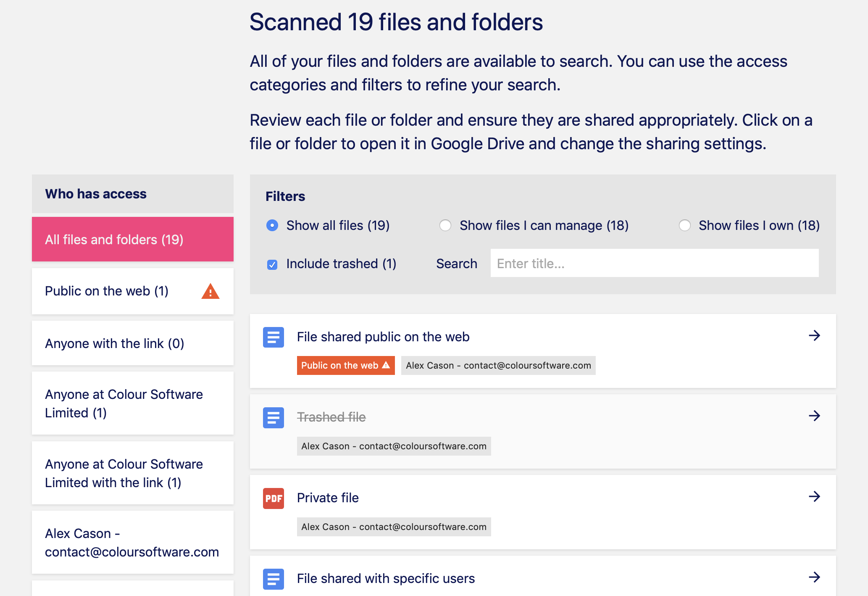Select "Anyone at Colour Software Limited (1)"
Screen dimensions: 868x596
(124, 403)
